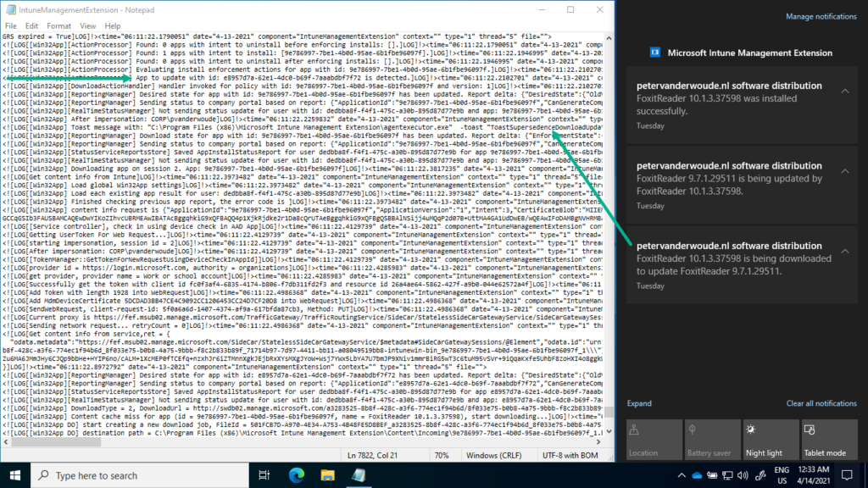Screen dimensions: 868x488
Task: Click the network icon in the system tray
Action: [727, 475]
